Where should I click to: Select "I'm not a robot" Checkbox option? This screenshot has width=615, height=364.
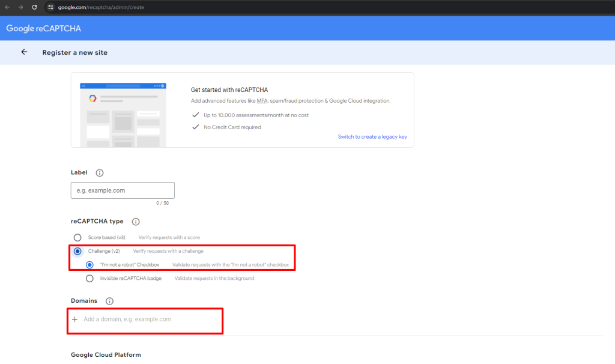coord(90,265)
